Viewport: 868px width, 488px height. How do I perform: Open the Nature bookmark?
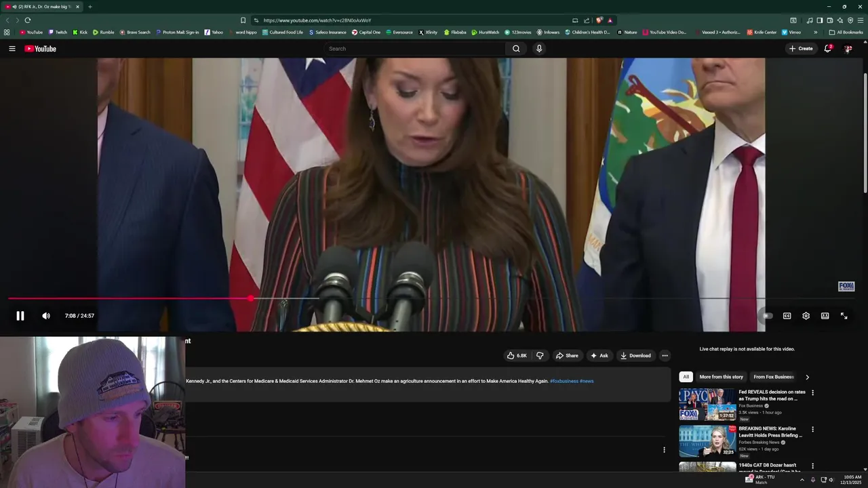(627, 32)
